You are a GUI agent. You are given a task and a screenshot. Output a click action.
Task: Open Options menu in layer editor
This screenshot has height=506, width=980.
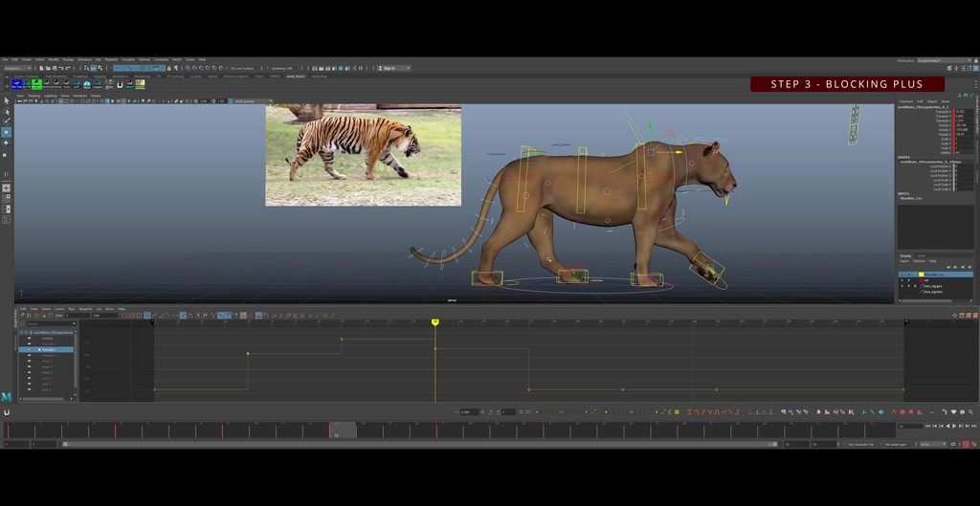919,261
